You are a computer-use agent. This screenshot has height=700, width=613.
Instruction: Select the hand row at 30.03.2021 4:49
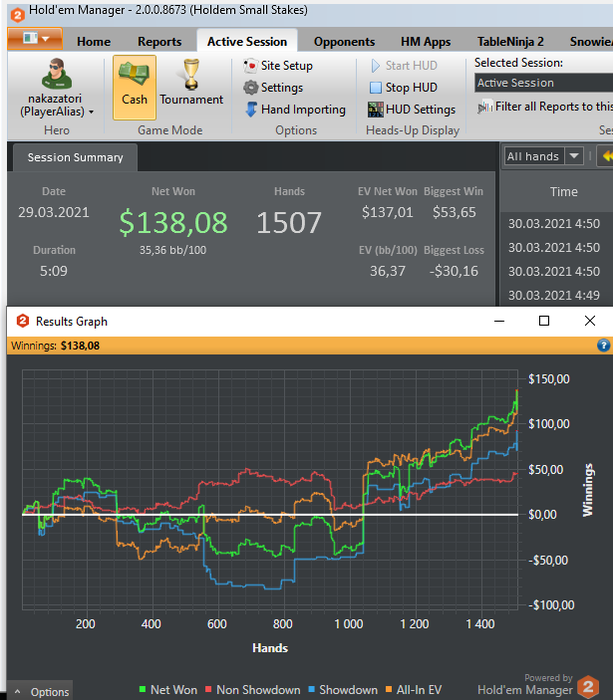tap(556, 295)
